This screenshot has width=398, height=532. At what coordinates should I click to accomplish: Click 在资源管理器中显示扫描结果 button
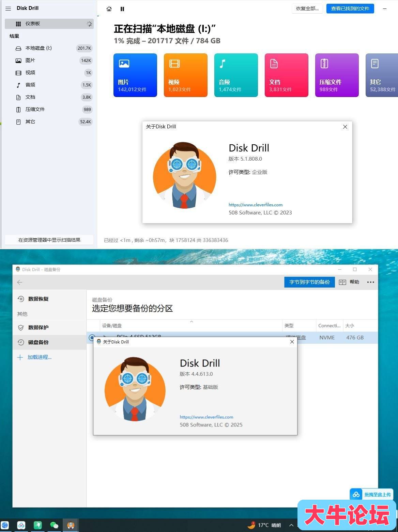click(49, 240)
